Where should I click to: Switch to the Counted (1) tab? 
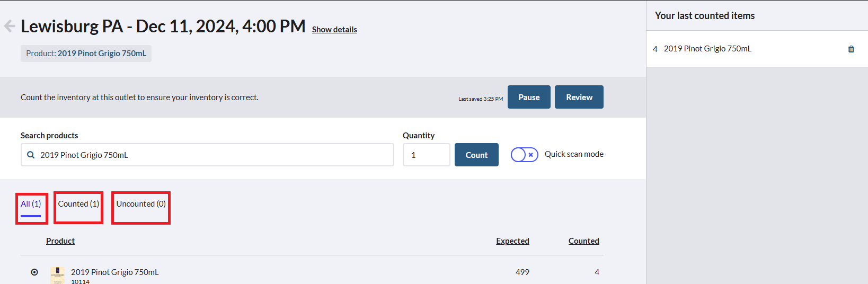click(78, 204)
